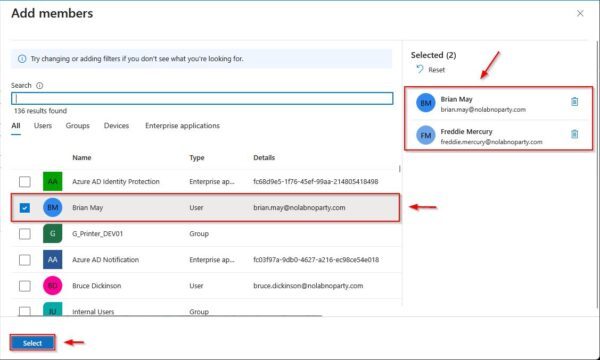Click brian.may@nolabnoparty.com in the Details column
The image size is (600, 360).
(x=299, y=207)
